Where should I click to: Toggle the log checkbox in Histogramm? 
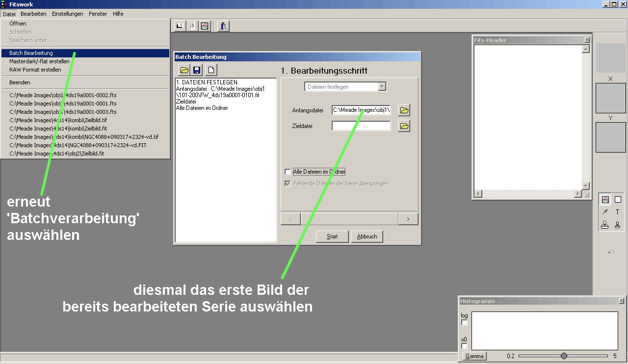(x=465, y=323)
